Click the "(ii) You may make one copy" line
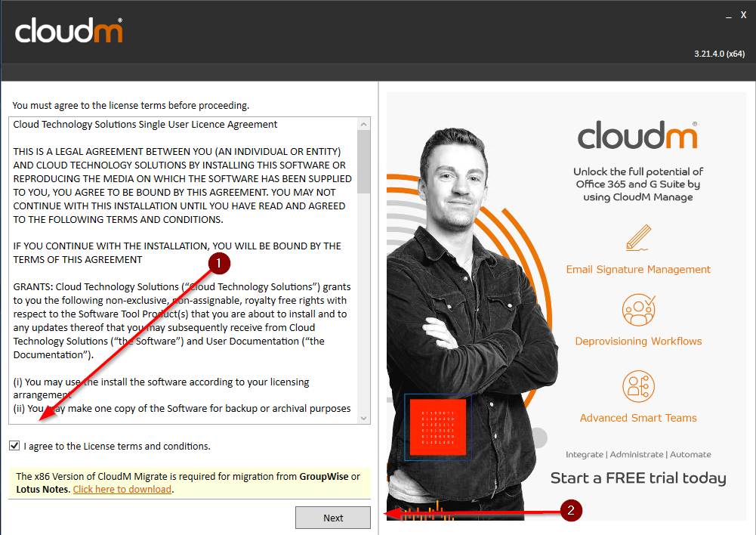 [x=182, y=408]
